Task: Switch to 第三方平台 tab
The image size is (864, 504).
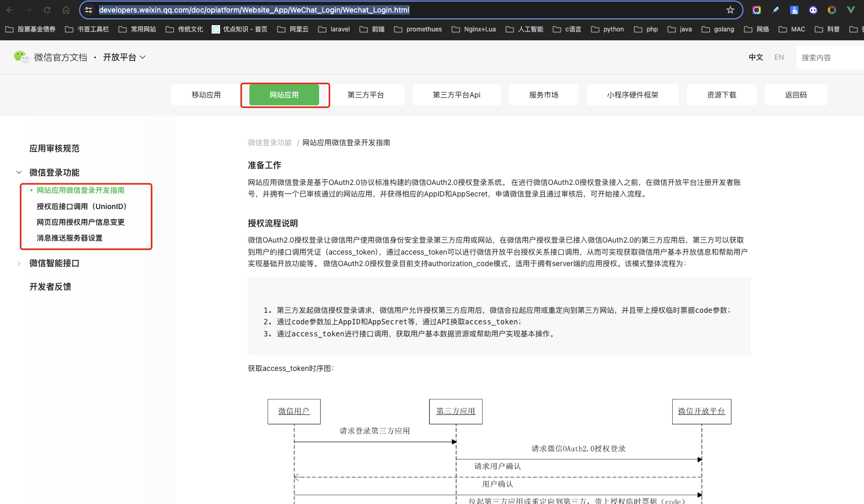Action: (x=366, y=95)
